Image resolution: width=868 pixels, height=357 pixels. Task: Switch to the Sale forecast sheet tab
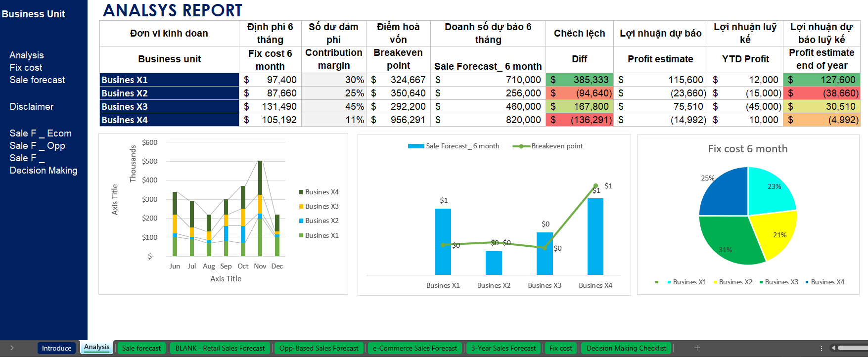(141, 348)
